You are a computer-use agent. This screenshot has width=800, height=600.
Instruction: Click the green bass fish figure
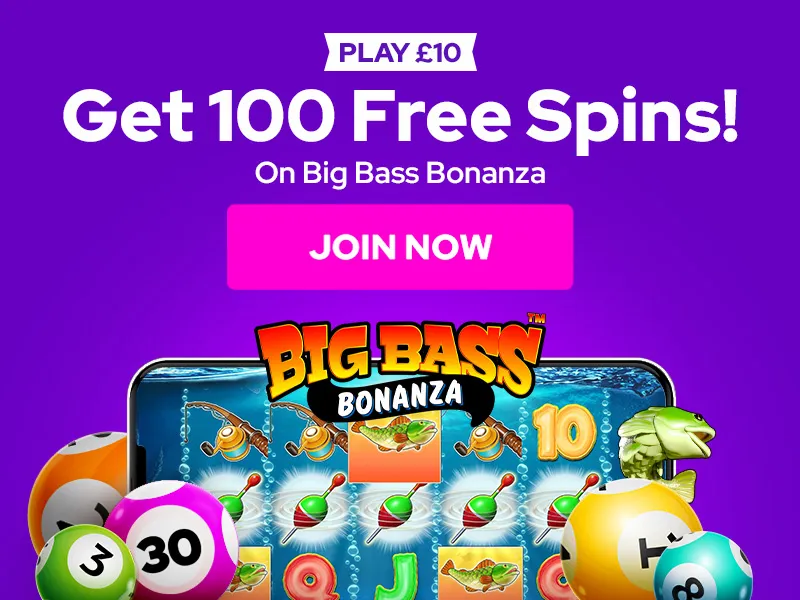(x=663, y=449)
